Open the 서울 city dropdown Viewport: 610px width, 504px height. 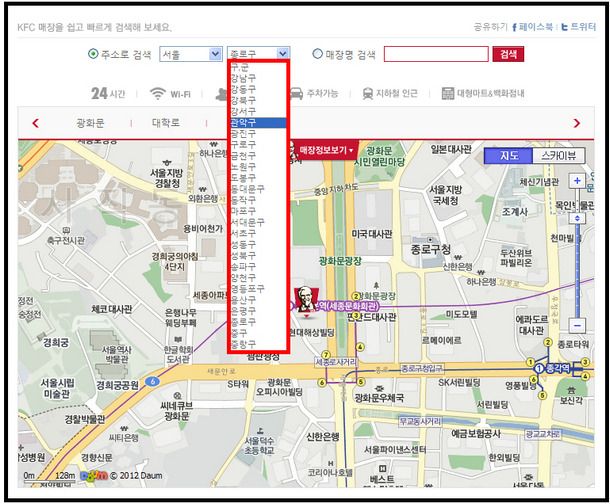191,54
